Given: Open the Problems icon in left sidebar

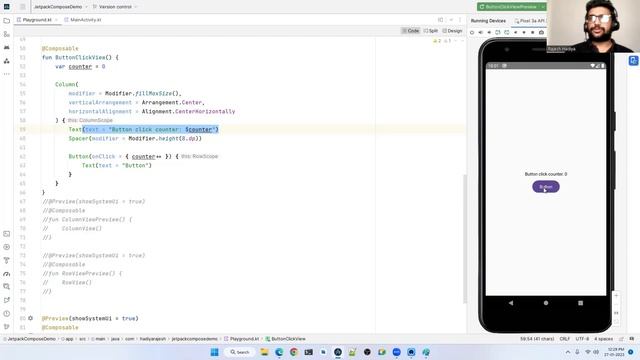Looking at the screenshot, I should [x=7, y=313].
